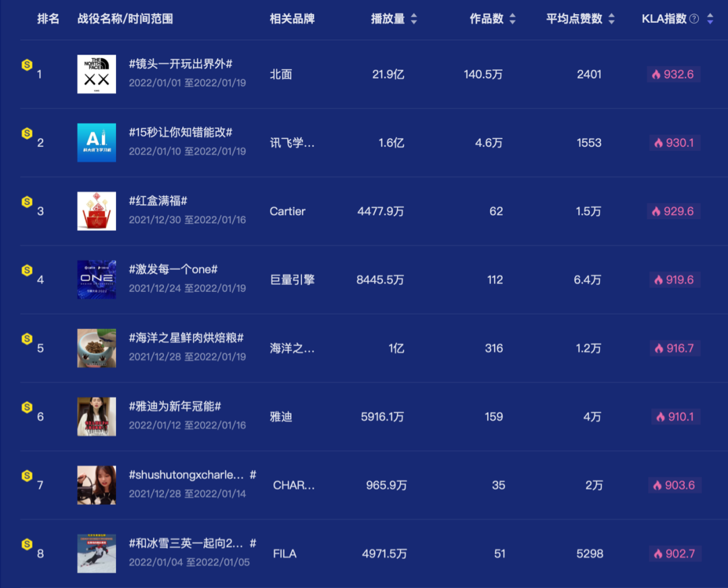Image resolution: width=728 pixels, height=588 pixels.
Task: Open the AI 讯飞学习机 campaign thumbnail
Action: (96, 142)
